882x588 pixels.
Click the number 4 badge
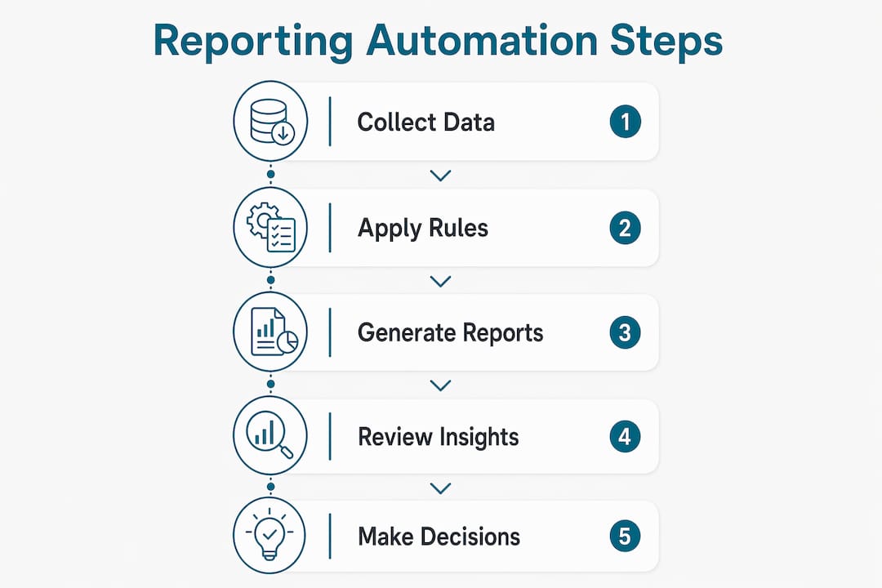[x=625, y=437]
